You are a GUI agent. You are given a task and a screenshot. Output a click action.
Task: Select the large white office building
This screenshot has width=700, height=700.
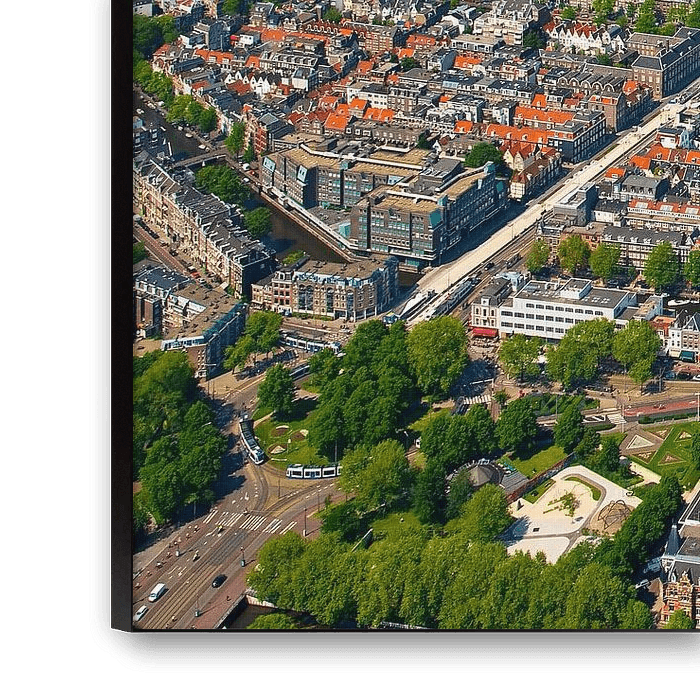(x=558, y=308)
